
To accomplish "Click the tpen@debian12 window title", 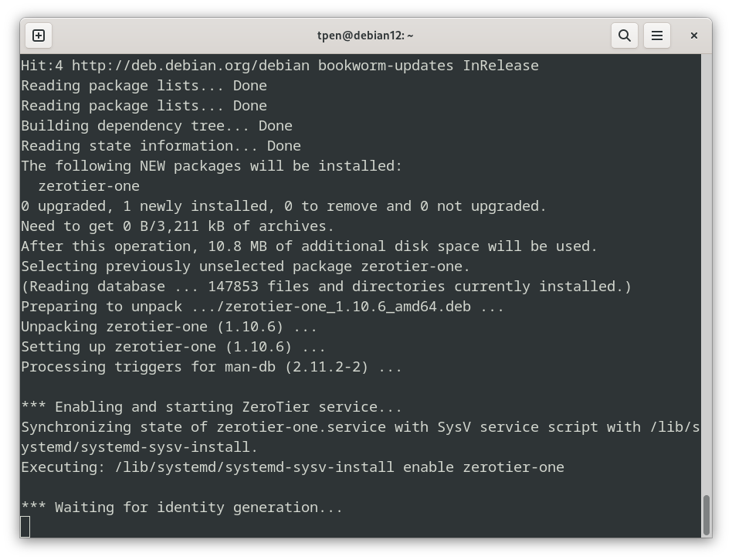I will pos(365,36).
